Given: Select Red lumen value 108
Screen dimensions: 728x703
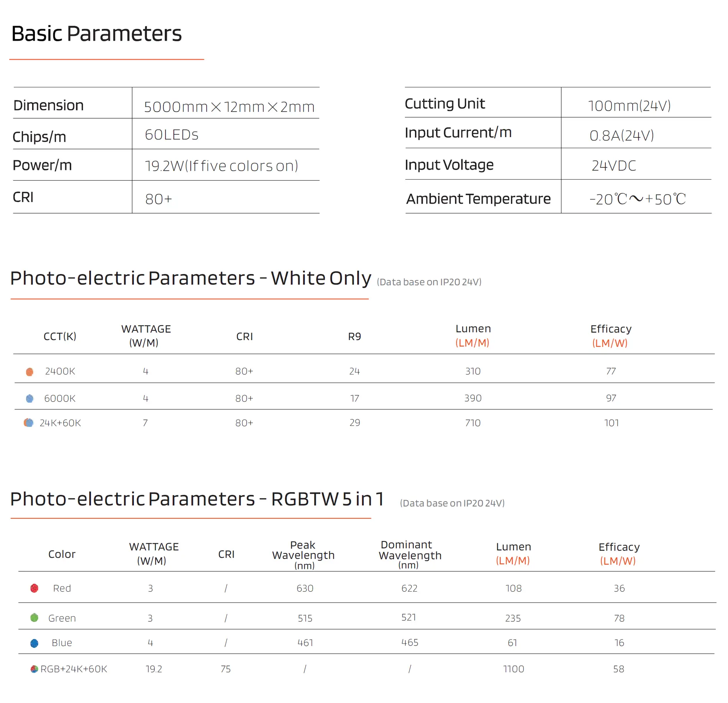Looking at the screenshot, I should [x=513, y=589].
